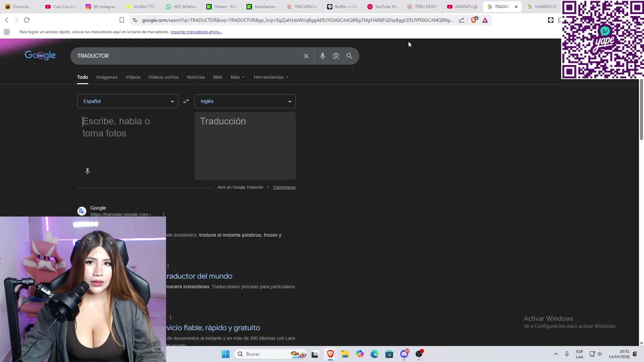Image resolution: width=644 pixels, height=362 pixels.
Task: Go back to previous page
Action: (x=7, y=20)
